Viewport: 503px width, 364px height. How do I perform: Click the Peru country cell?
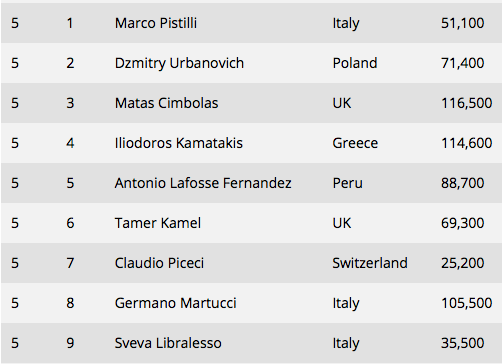(347, 183)
